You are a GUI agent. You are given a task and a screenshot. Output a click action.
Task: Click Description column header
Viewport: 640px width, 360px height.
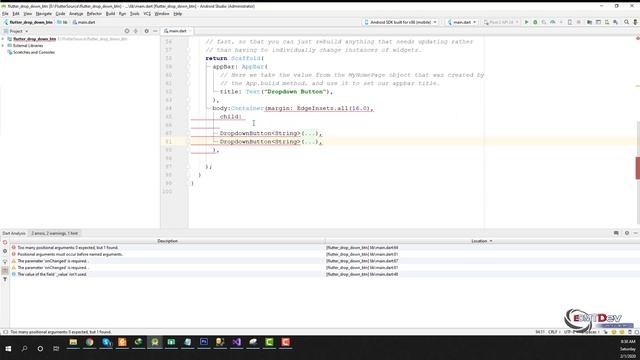[x=167, y=241]
